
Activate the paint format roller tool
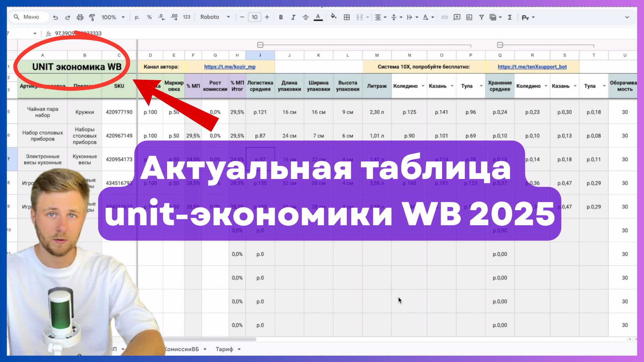(x=92, y=17)
